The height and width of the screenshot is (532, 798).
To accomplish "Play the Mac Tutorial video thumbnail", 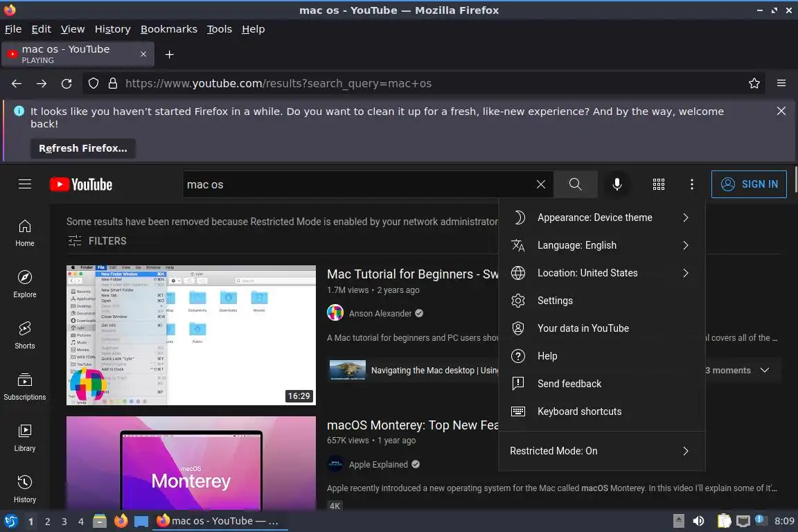I will pos(191,335).
